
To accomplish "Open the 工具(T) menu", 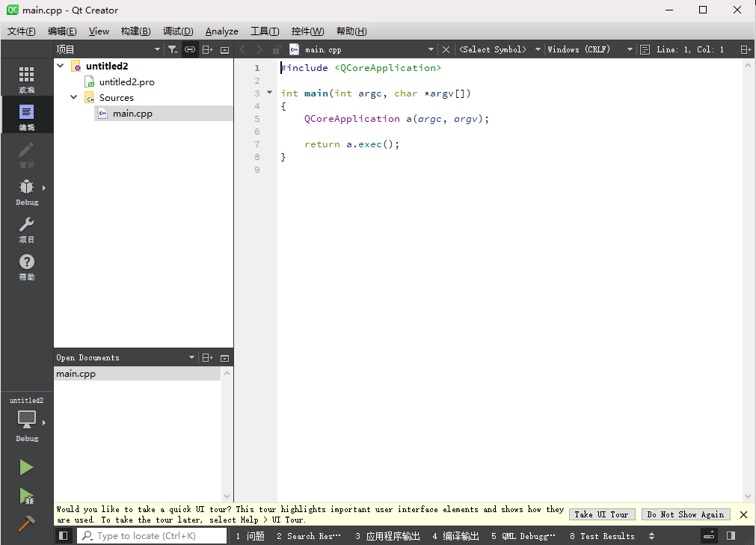I will coord(265,31).
